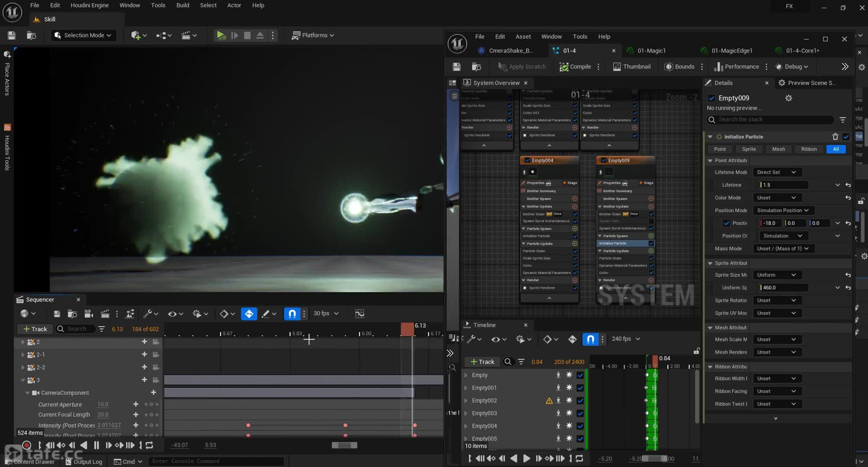The height and width of the screenshot is (467, 868).
Task: Click the Compile button in Niagara editor
Action: (575, 67)
